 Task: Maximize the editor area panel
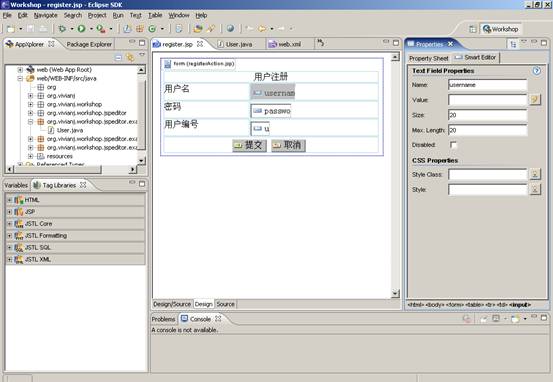[x=396, y=43]
